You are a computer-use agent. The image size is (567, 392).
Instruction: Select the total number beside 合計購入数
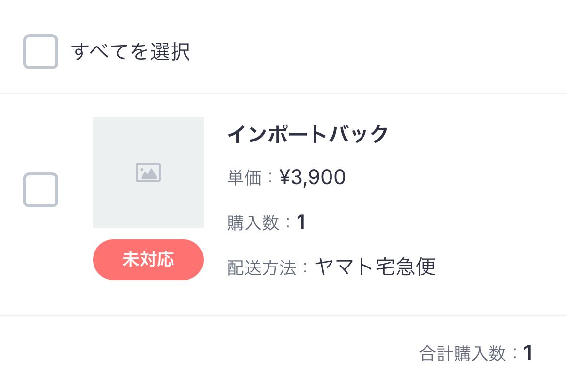tap(528, 354)
